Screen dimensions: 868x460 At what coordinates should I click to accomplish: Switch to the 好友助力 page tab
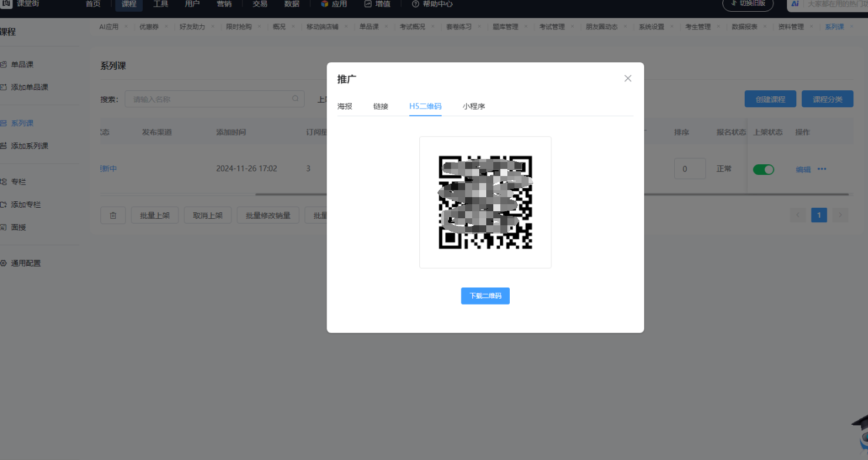point(192,27)
